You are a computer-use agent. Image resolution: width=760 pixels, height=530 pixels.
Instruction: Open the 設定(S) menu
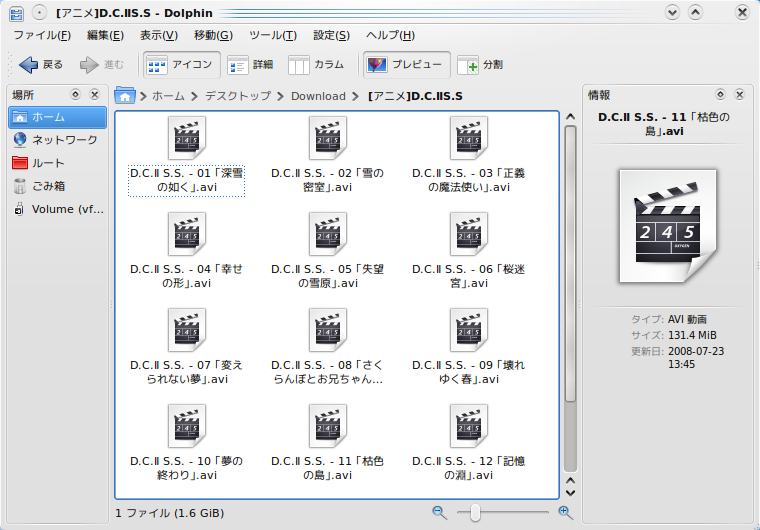(x=332, y=35)
